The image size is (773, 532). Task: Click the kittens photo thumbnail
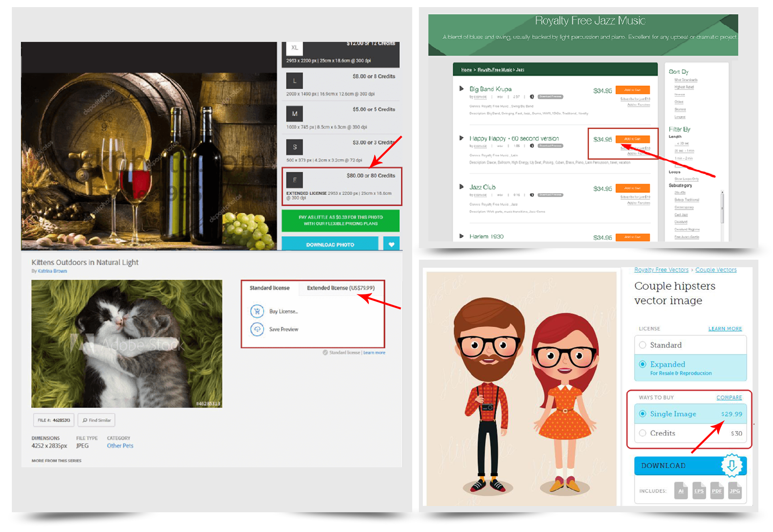(x=126, y=343)
